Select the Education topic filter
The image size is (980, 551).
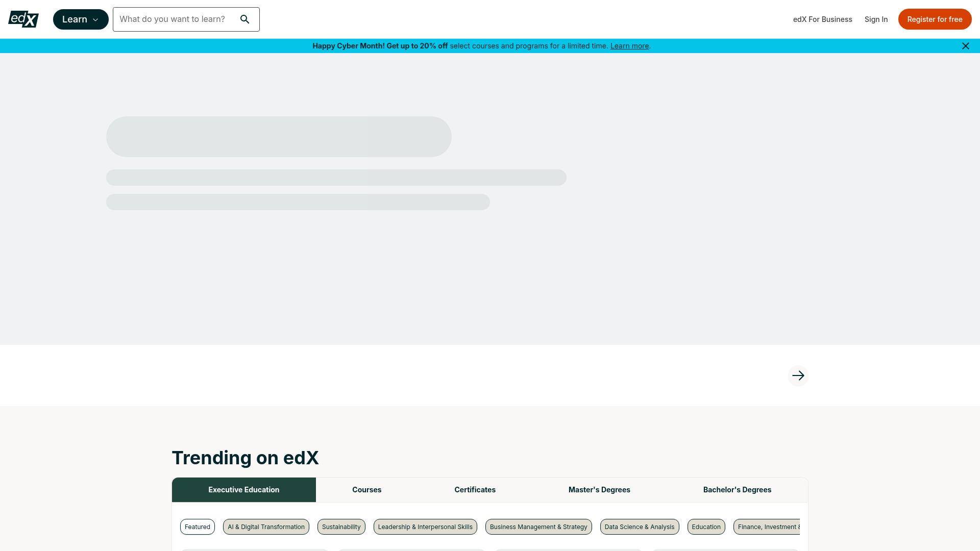pyautogui.click(x=706, y=527)
